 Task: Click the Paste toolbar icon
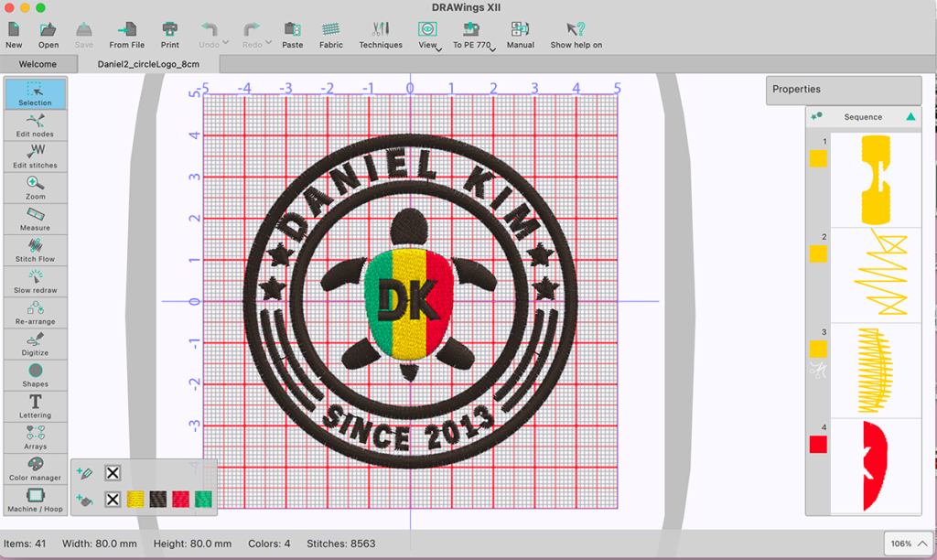[292, 35]
